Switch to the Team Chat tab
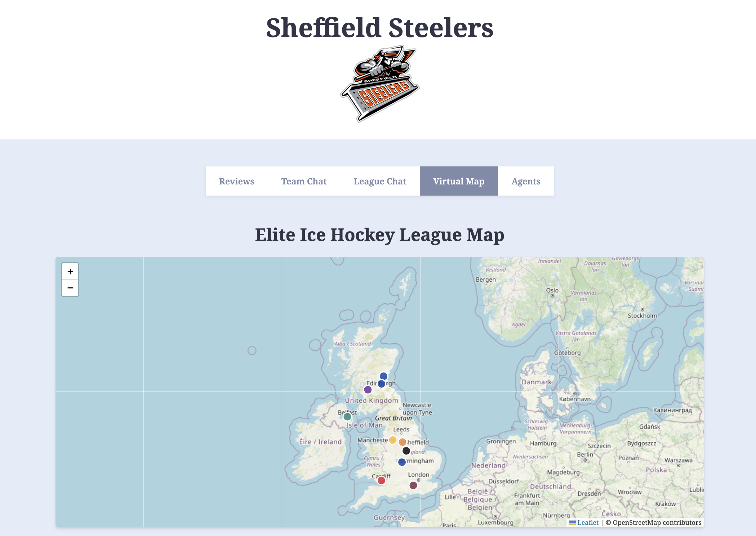 [x=304, y=181]
